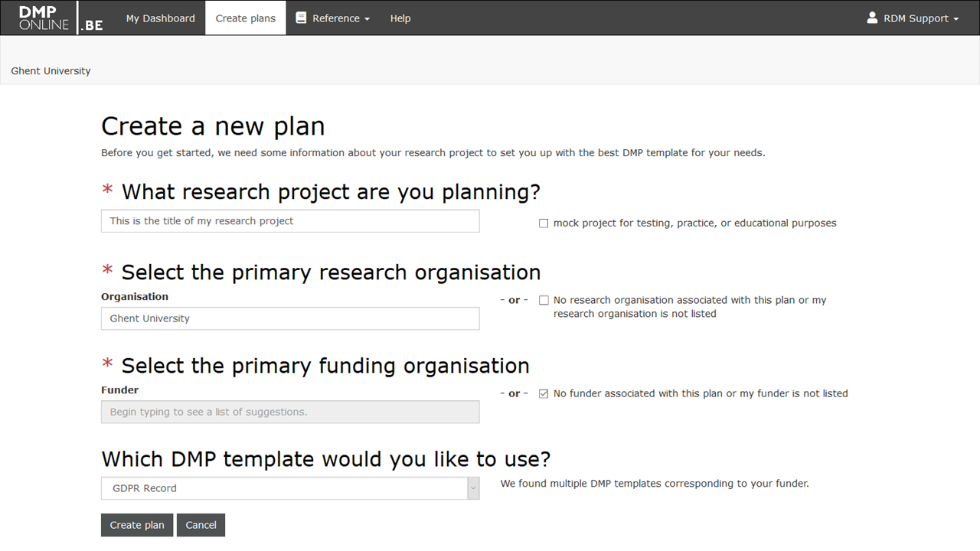Select the Create plans tab
Image resolution: width=980 pixels, height=551 pixels.
pos(246,18)
